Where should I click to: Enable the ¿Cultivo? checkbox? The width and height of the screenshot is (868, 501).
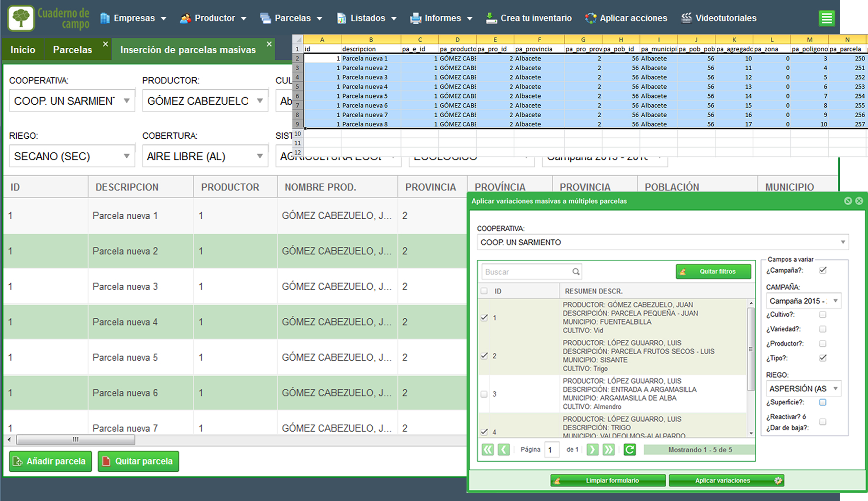[823, 314]
